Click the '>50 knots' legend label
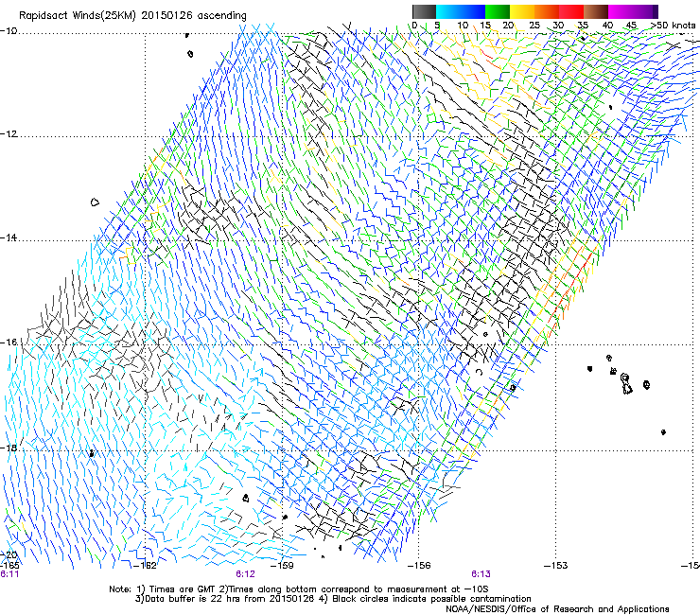Viewport: 700px width, 615px height. tap(674, 26)
